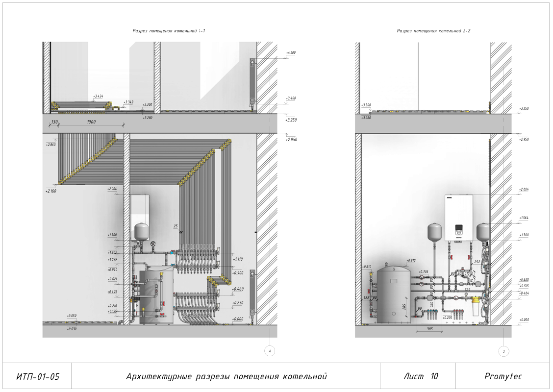Select the 1000 horizontal dimension

click(x=91, y=122)
